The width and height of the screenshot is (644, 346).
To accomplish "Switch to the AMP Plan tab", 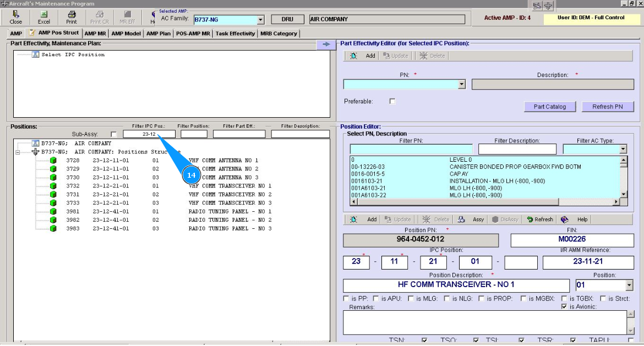I will tap(158, 34).
